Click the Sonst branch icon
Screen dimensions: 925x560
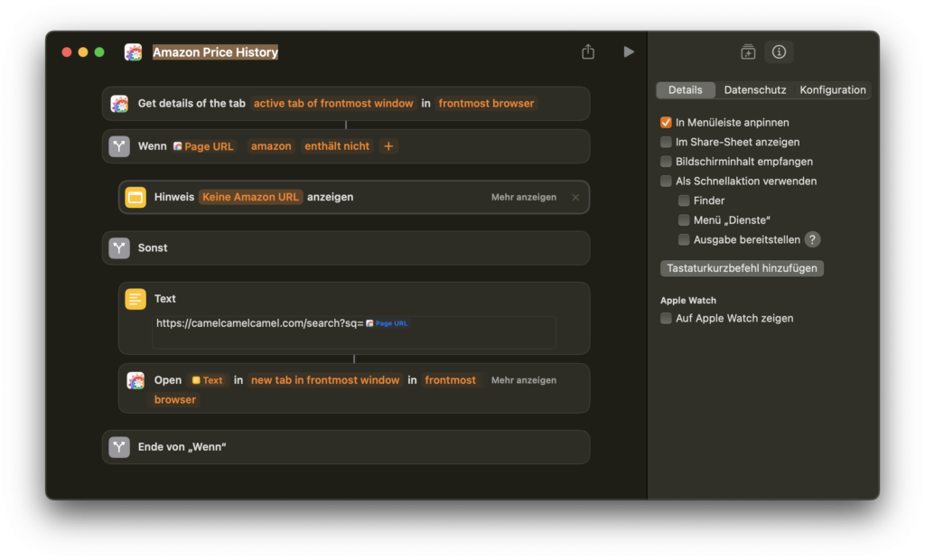[119, 247]
